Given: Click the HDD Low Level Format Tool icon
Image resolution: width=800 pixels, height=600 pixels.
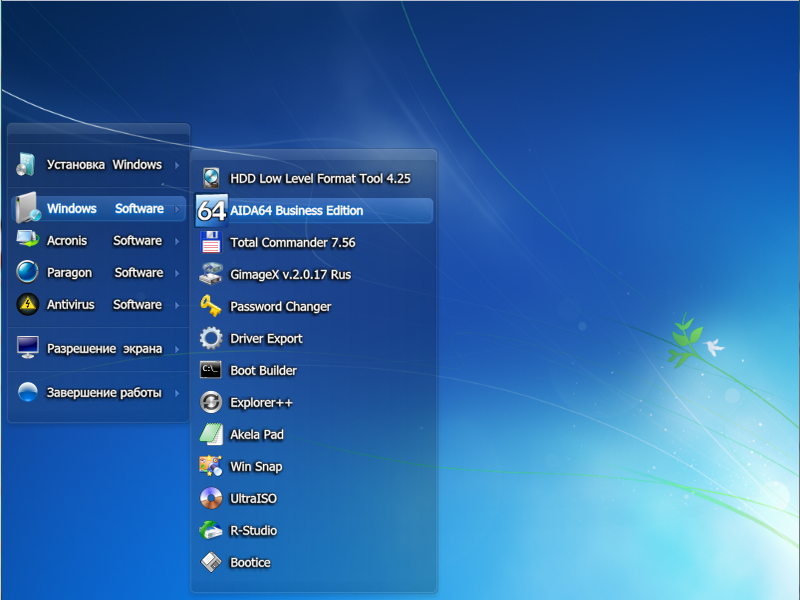Looking at the screenshot, I should (x=211, y=178).
